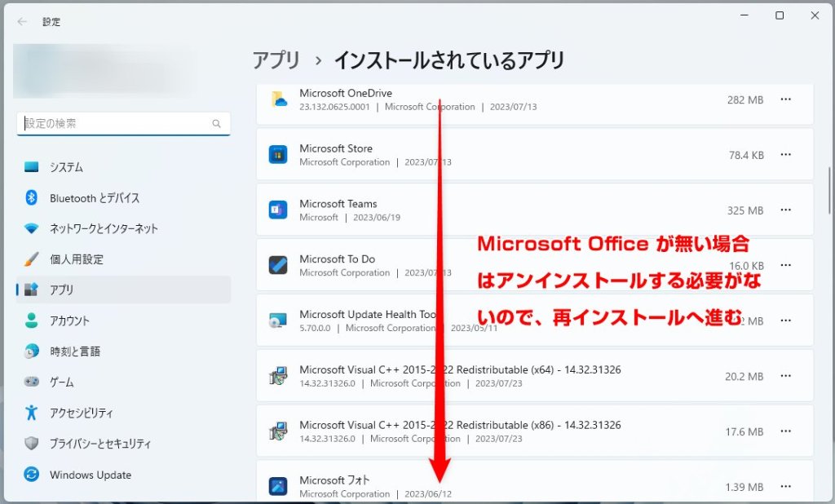
Task: Minimize the 設定 window
Action: [x=744, y=15]
